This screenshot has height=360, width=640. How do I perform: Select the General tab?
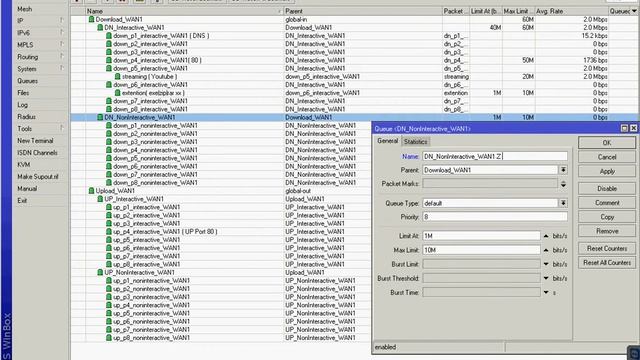[x=387, y=141]
